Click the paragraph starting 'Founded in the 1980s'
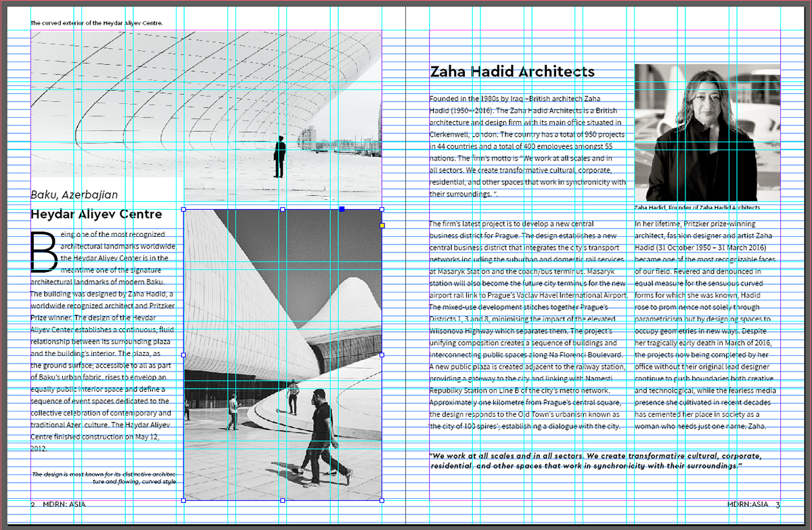This screenshot has width=812, height=530. (x=528, y=146)
